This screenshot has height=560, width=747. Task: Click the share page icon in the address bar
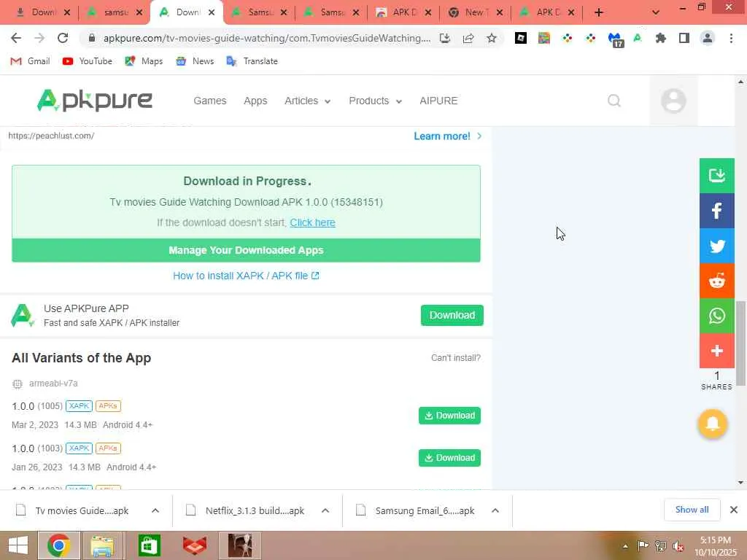[468, 38]
